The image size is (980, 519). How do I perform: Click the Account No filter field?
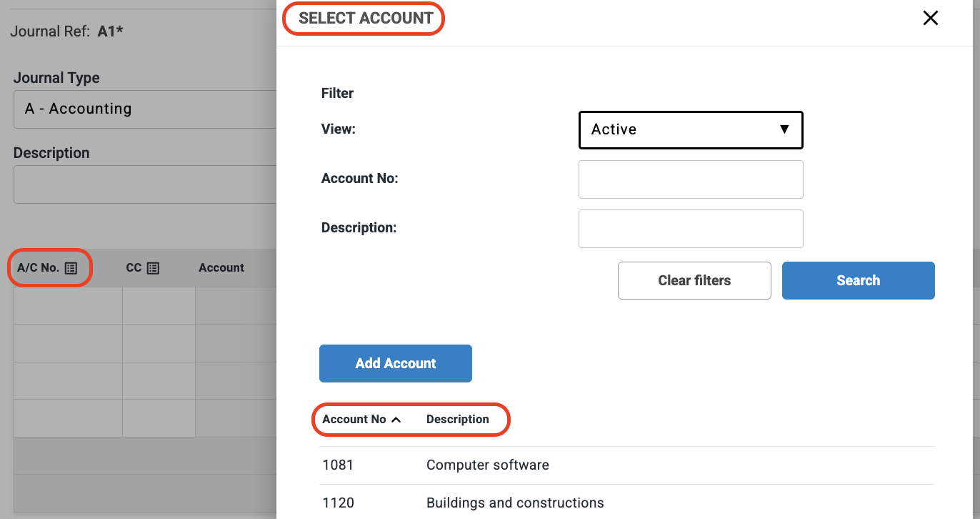coord(690,179)
